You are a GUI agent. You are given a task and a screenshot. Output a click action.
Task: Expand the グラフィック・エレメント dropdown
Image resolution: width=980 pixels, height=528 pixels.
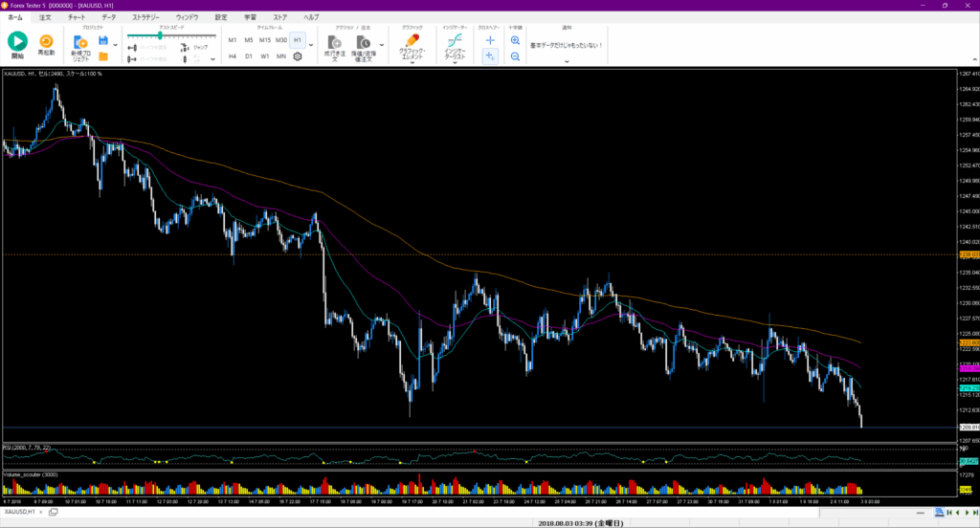point(412,64)
